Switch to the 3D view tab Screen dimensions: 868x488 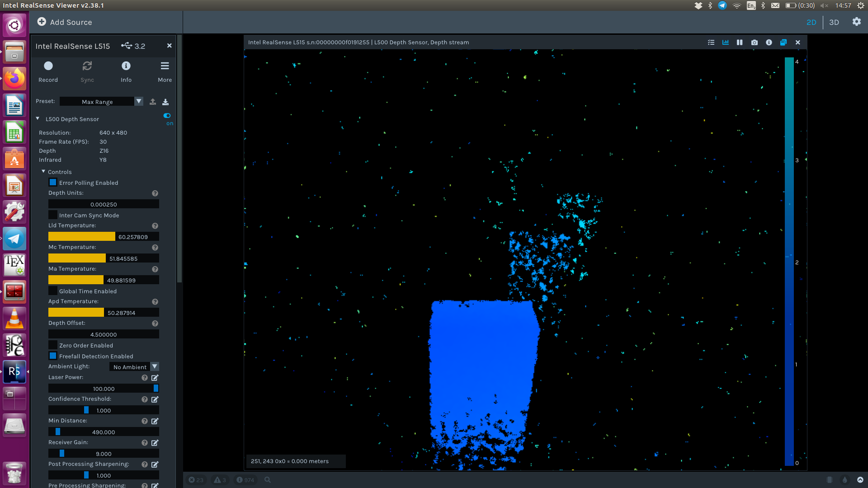(834, 22)
